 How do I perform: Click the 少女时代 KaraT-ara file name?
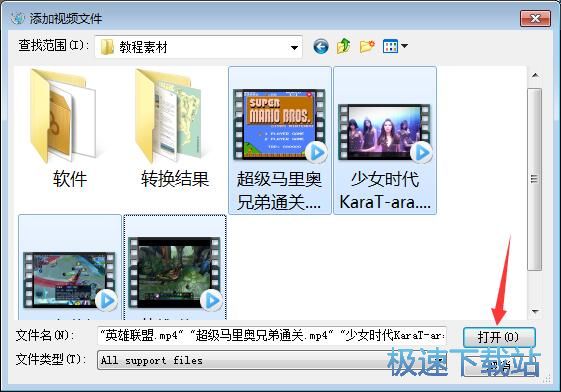385,191
